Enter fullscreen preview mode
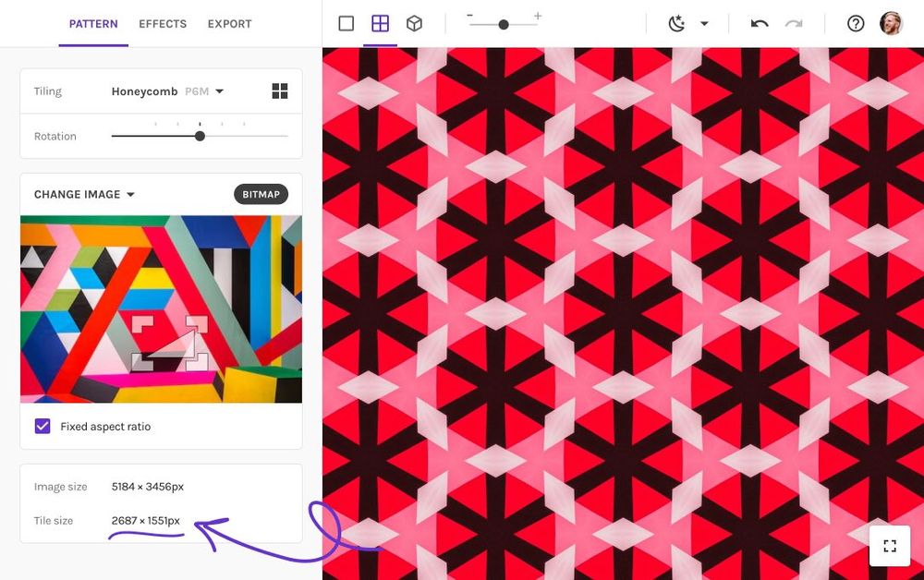924x580 pixels. coord(889,546)
